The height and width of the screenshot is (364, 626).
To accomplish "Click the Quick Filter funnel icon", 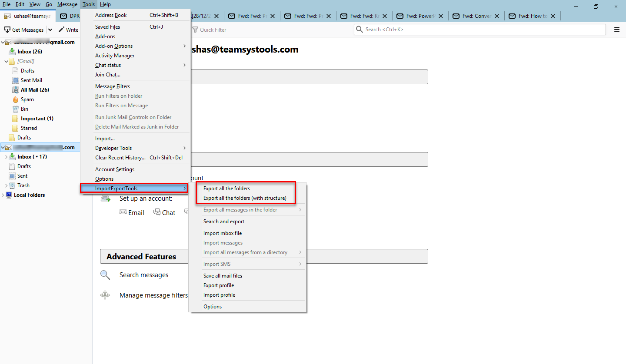I will point(195,30).
